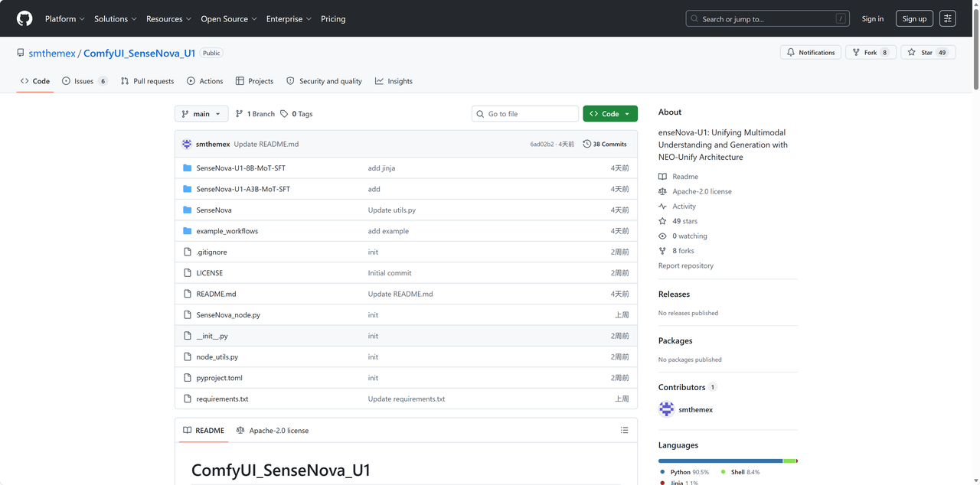Click the tag icon next to 0 Tags
980x485 pixels.
pos(284,114)
